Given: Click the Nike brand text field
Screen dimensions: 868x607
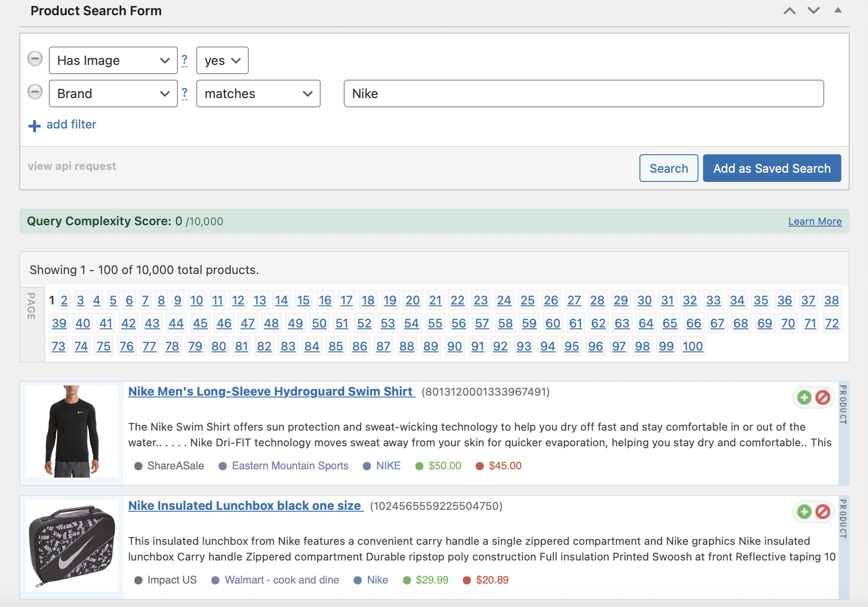Looking at the screenshot, I should click(584, 93).
